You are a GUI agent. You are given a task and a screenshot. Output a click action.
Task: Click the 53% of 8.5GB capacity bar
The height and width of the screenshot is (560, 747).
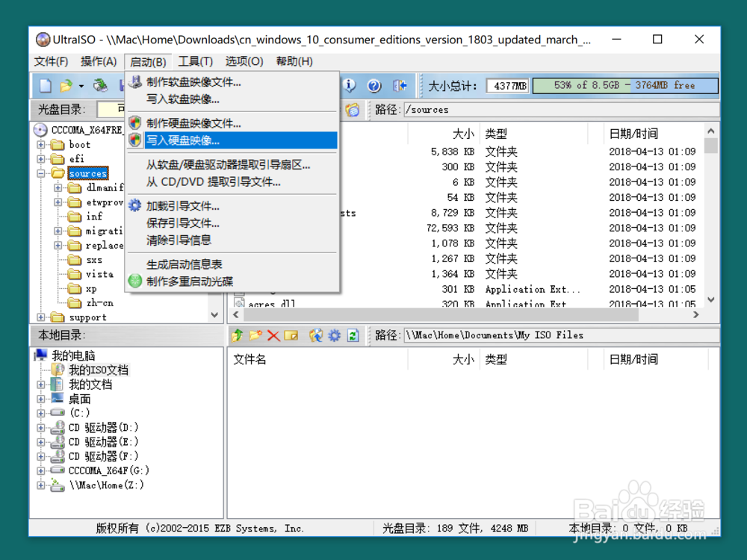point(625,86)
